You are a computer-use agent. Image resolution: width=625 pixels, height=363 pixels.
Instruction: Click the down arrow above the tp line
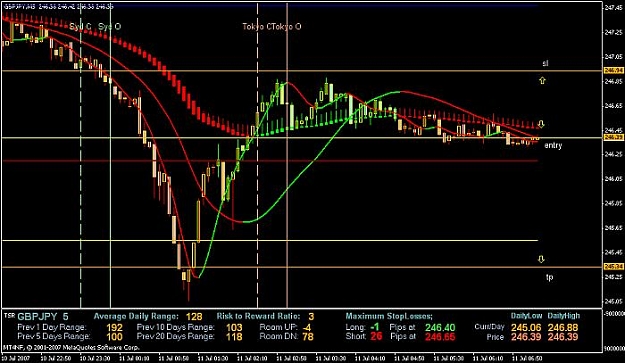(541, 259)
